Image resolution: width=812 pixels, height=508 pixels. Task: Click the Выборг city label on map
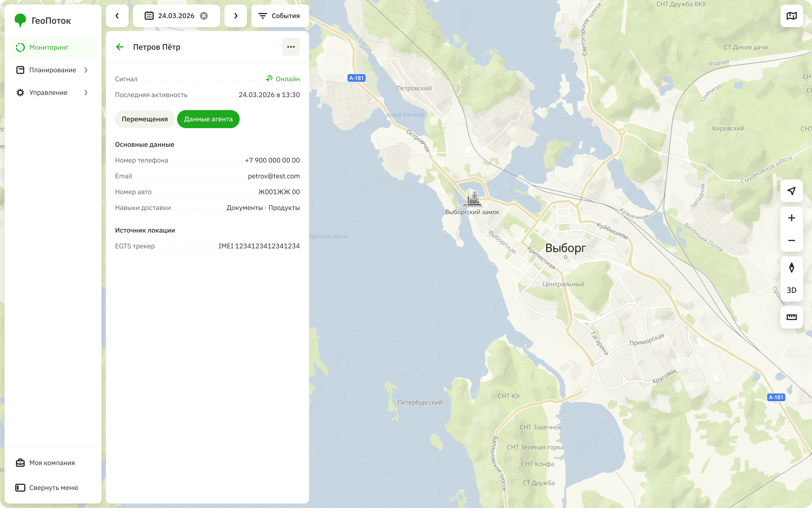[565, 248]
